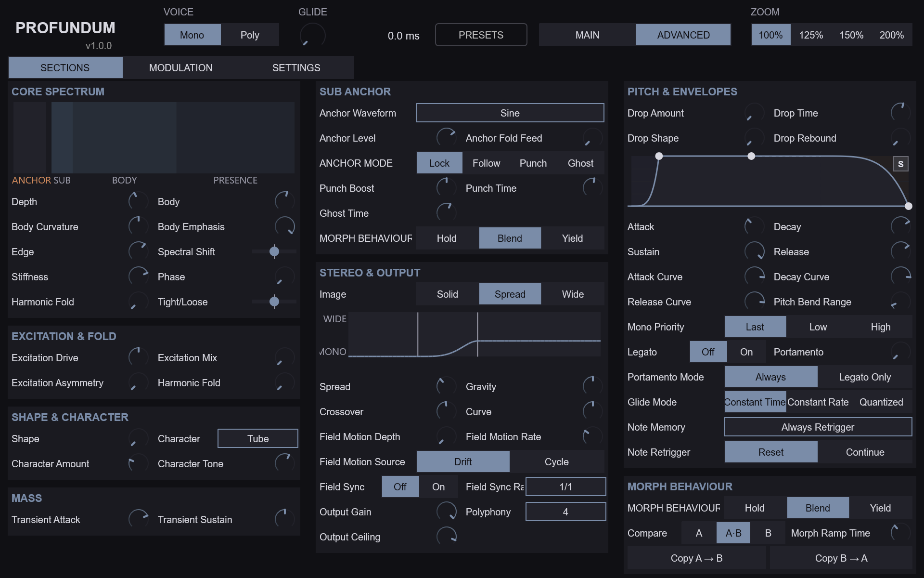Switch to the MODULATION tab
924x578 pixels.
(180, 67)
